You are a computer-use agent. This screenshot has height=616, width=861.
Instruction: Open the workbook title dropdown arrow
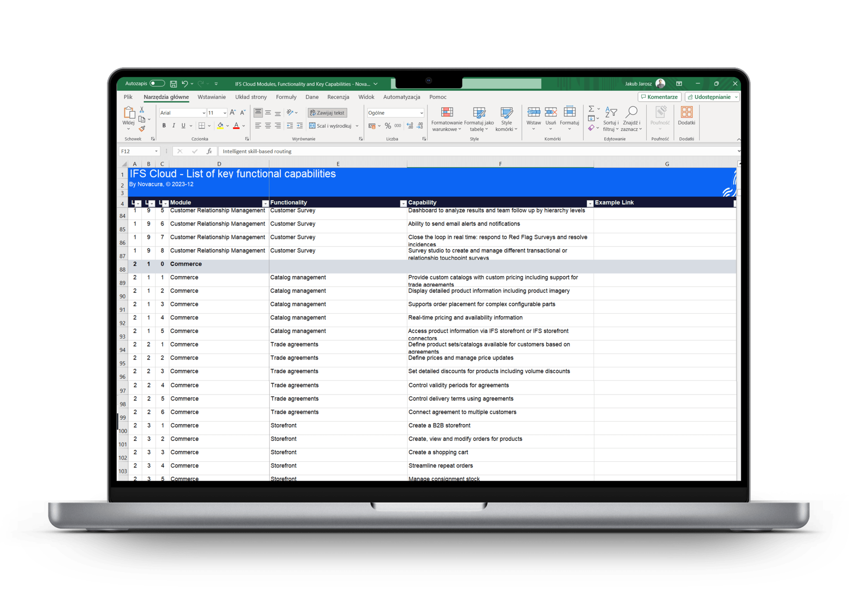pyautogui.click(x=375, y=84)
